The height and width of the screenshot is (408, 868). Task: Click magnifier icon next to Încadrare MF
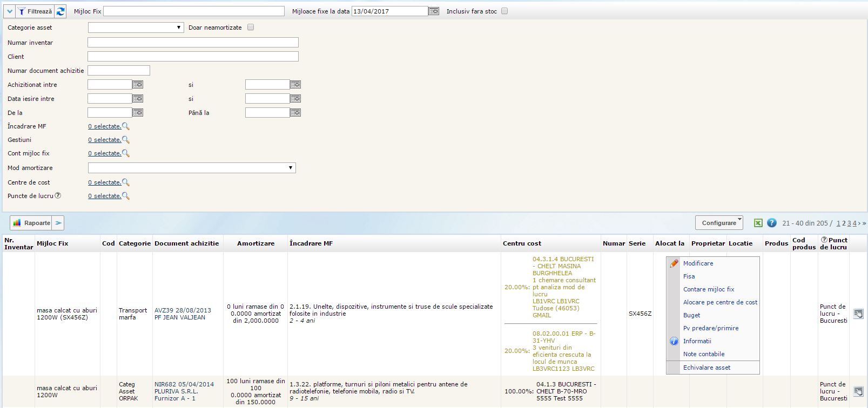126,126
